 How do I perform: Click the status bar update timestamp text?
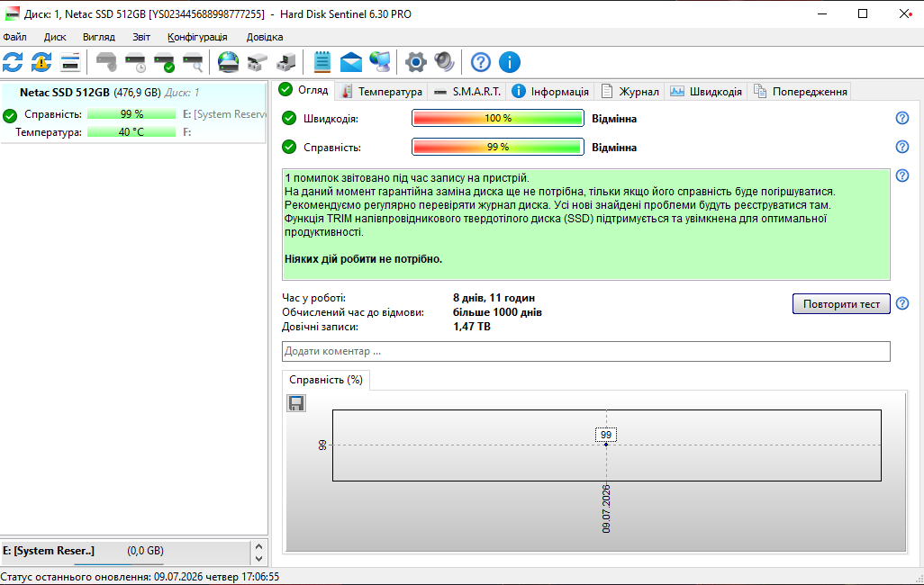click(x=140, y=577)
